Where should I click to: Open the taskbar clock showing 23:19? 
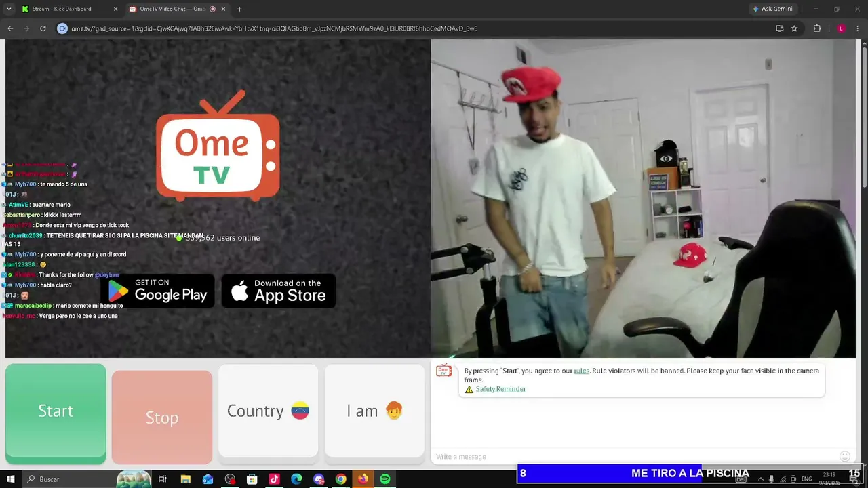point(830,479)
